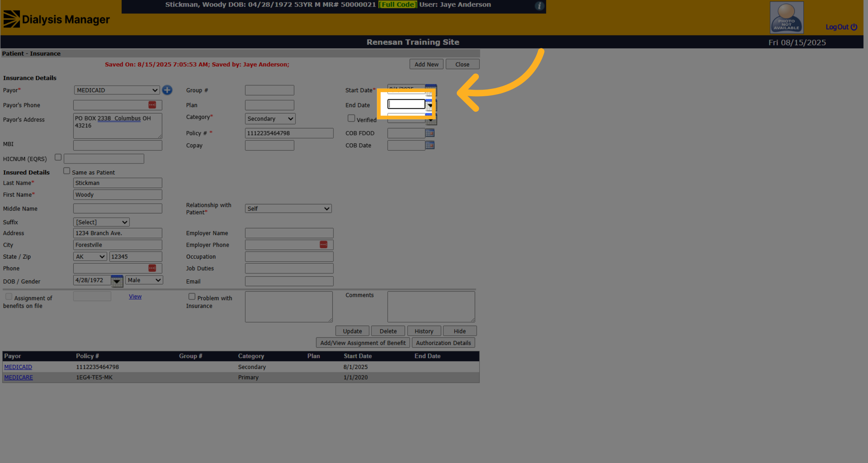Screen dimensions: 868x463
Task: Click the Employer Phone red entry icon
Action: click(324, 245)
